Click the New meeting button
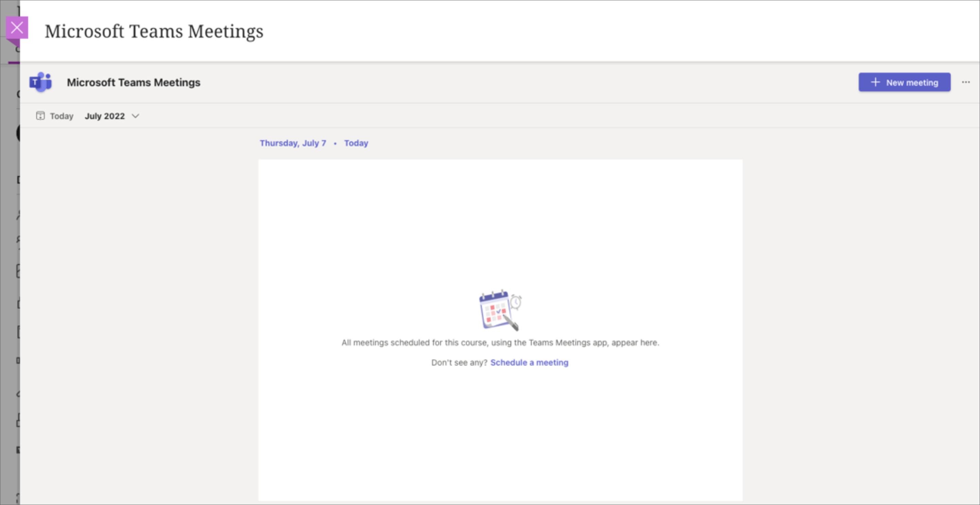 pyautogui.click(x=905, y=82)
